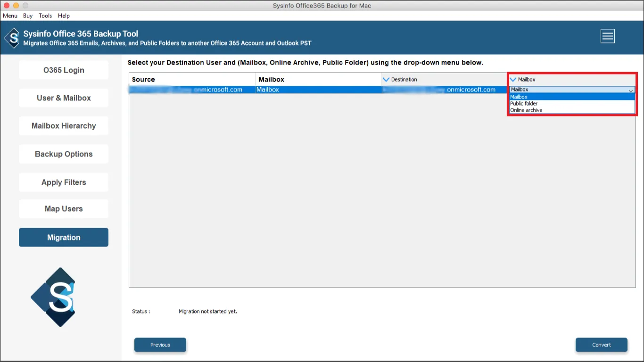
Task: Select the destination onmicrosoft.com email cell
Action: tap(445, 90)
